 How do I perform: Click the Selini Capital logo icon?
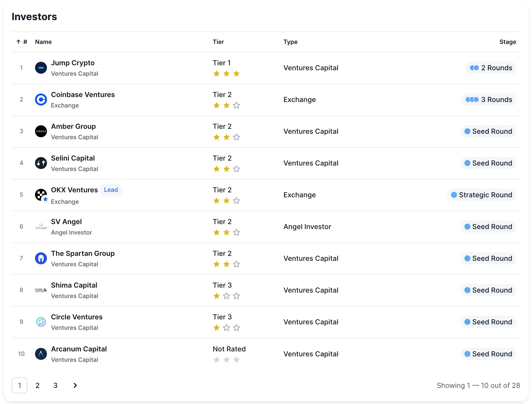[41, 163]
